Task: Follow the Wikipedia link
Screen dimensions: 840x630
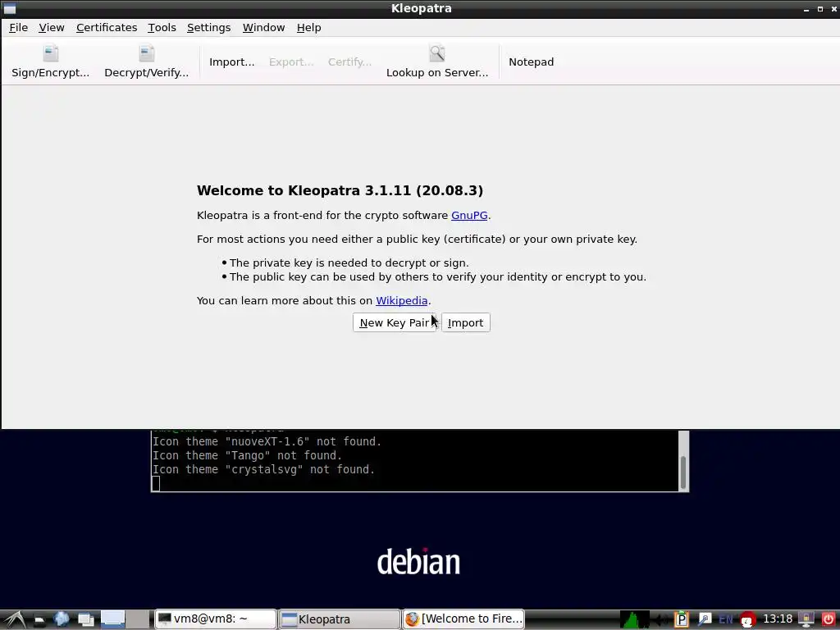Action: pyautogui.click(x=401, y=300)
